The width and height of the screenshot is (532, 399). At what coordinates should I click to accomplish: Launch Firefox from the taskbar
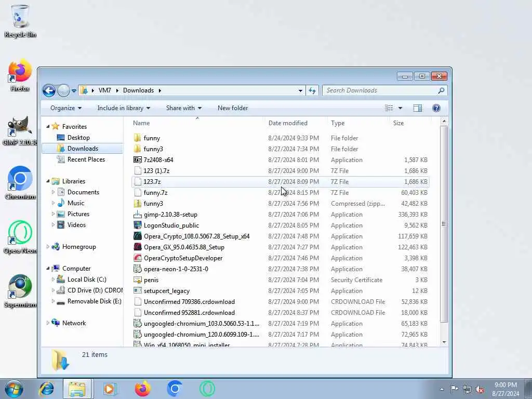(142, 389)
